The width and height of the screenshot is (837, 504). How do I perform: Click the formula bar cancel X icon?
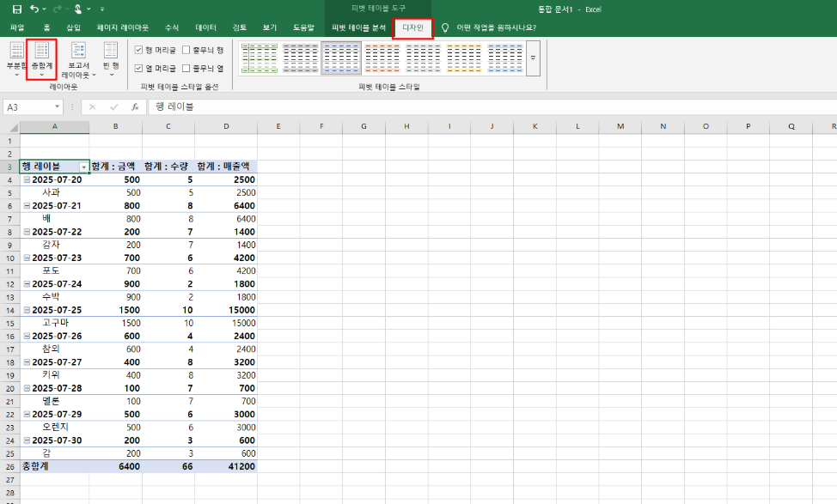click(x=92, y=107)
